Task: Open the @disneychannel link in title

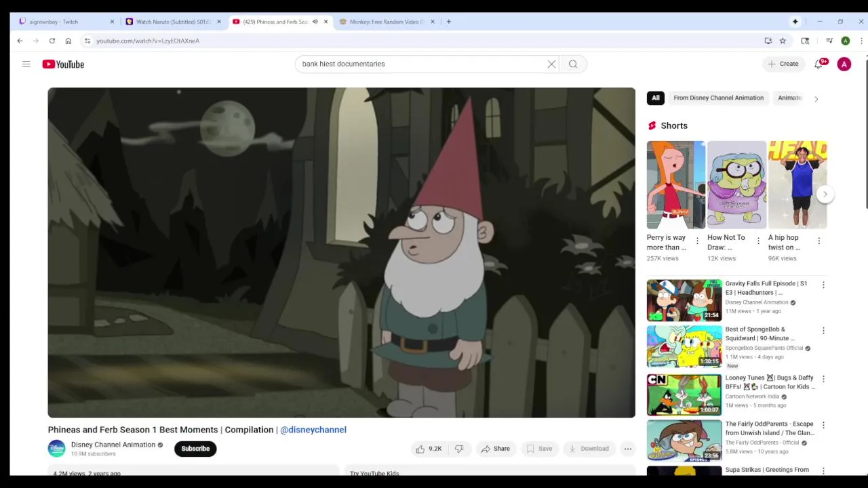Action: point(313,430)
